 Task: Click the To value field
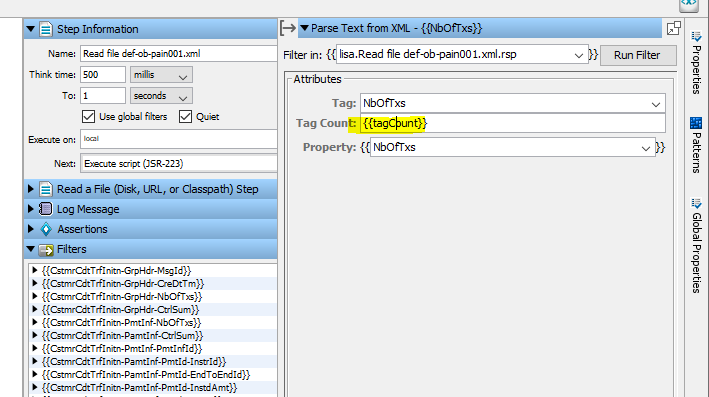click(103, 96)
